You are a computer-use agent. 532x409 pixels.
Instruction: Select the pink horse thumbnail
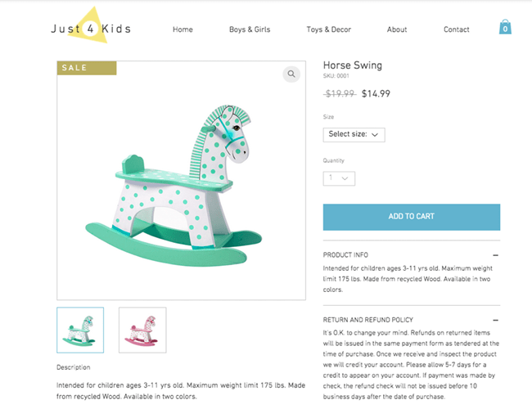pyautogui.click(x=142, y=330)
